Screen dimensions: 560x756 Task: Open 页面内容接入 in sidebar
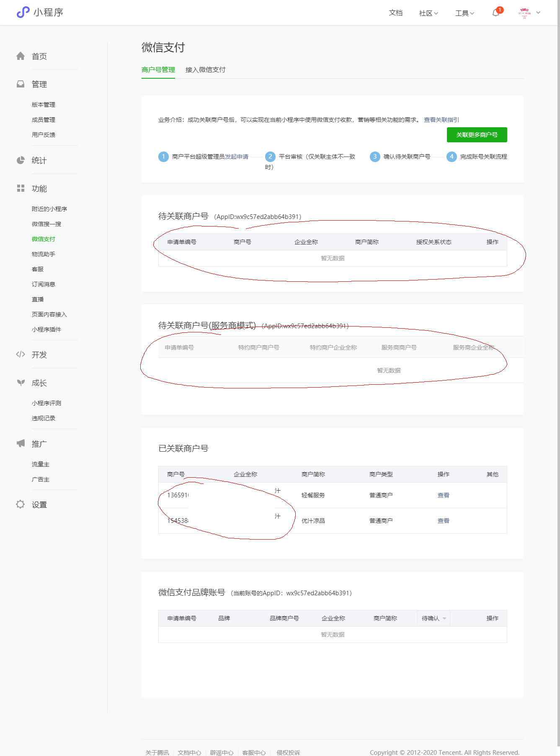[49, 314]
